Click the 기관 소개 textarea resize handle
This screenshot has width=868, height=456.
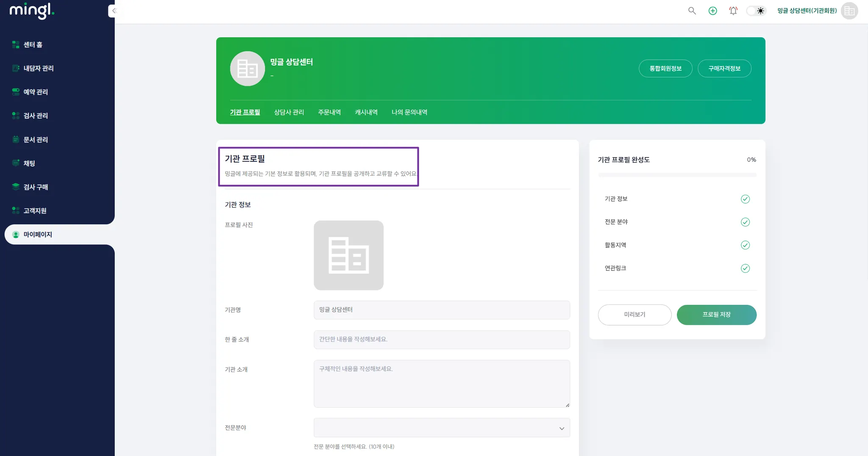coord(567,405)
